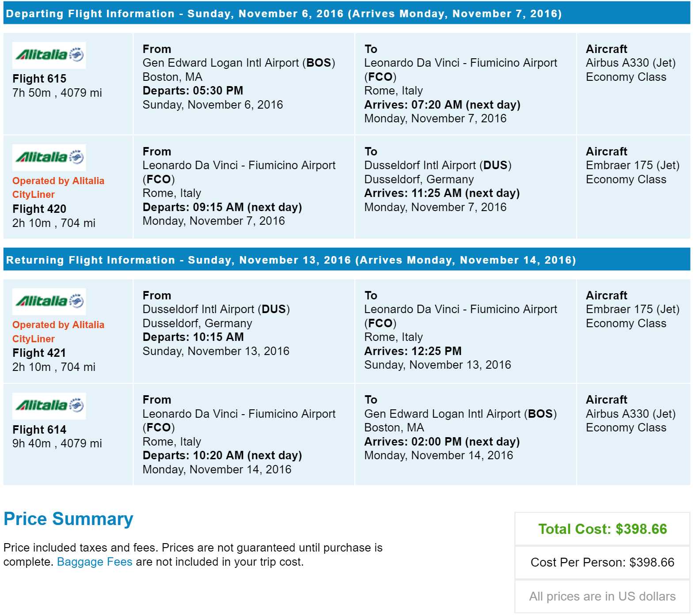Open the Baggage Fees link
Screen dimensions: 695x616
[95, 562]
